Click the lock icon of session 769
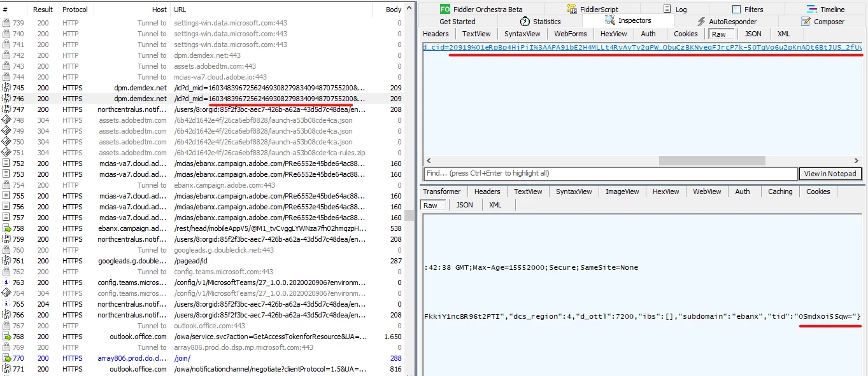 click(x=6, y=347)
